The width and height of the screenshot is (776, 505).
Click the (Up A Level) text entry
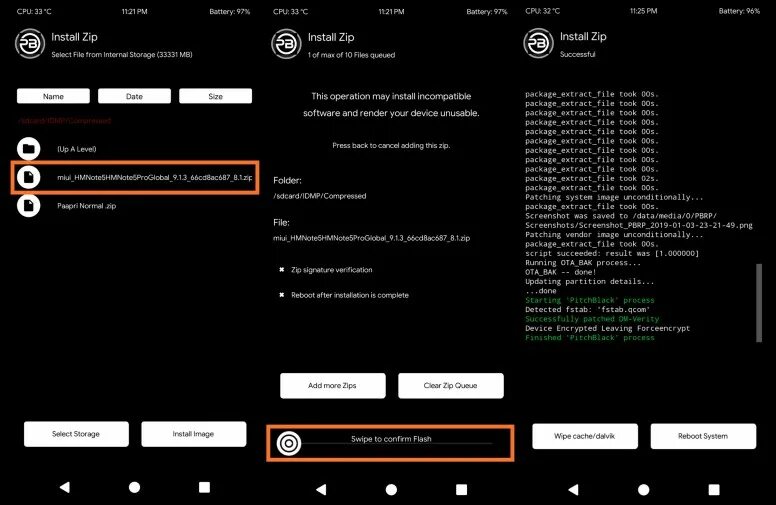coord(77,149)
